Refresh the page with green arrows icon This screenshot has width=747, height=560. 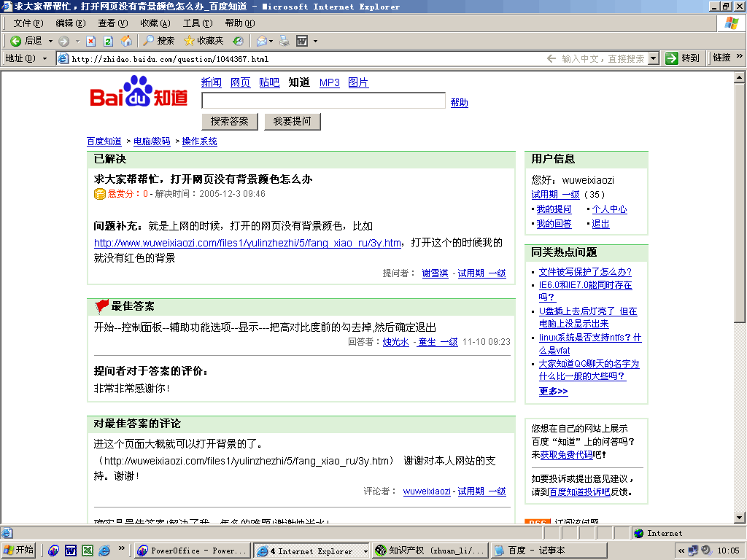pos(108,42)
